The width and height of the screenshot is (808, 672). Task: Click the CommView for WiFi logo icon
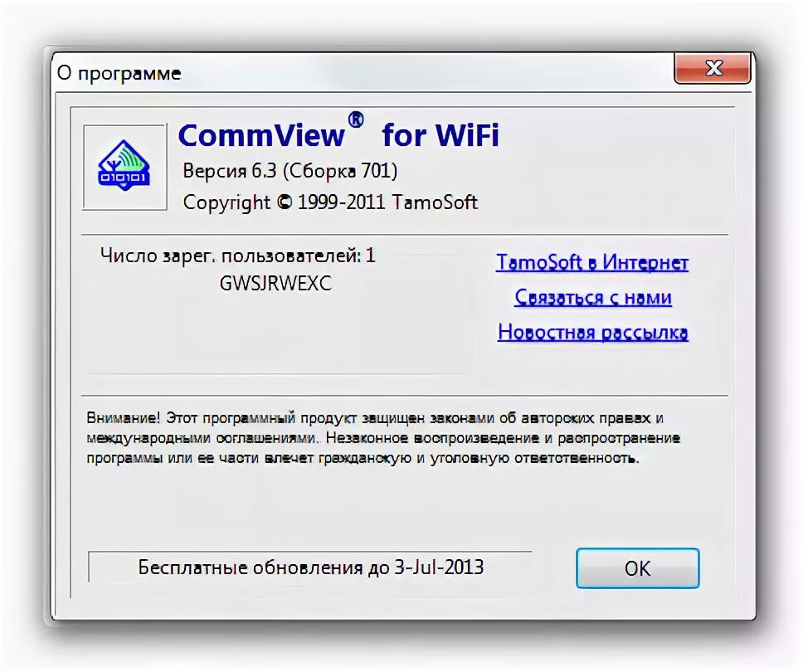click(124, 166)
